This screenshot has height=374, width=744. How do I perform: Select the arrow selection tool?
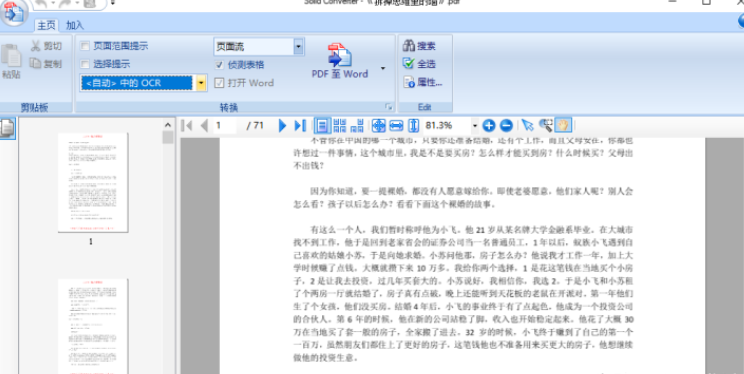click(x=527, y=126)
